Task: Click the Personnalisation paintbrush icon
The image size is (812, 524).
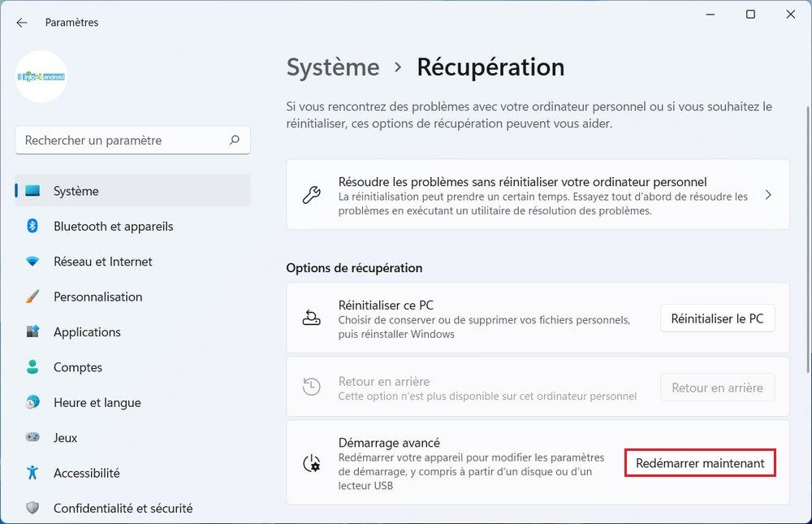Action: (32, 297)
